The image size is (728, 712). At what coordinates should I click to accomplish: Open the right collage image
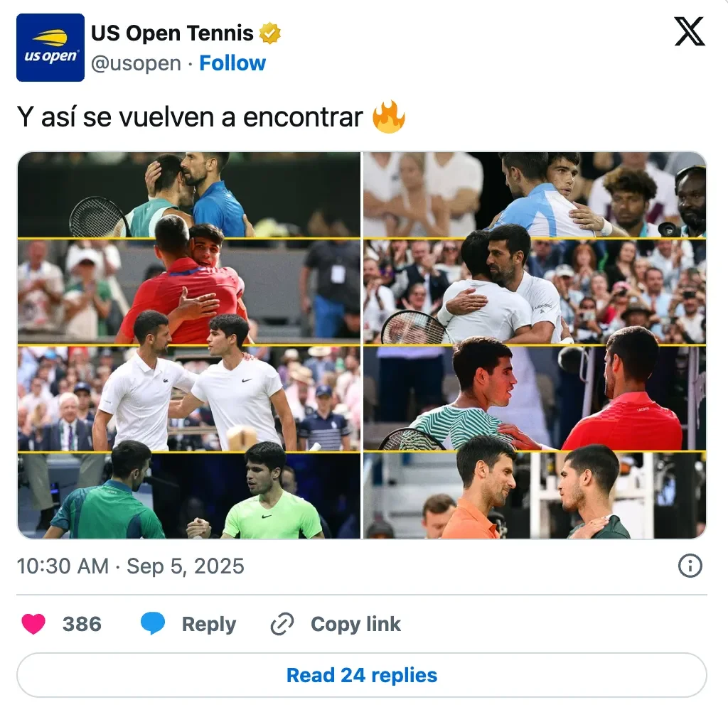(535, 345)
